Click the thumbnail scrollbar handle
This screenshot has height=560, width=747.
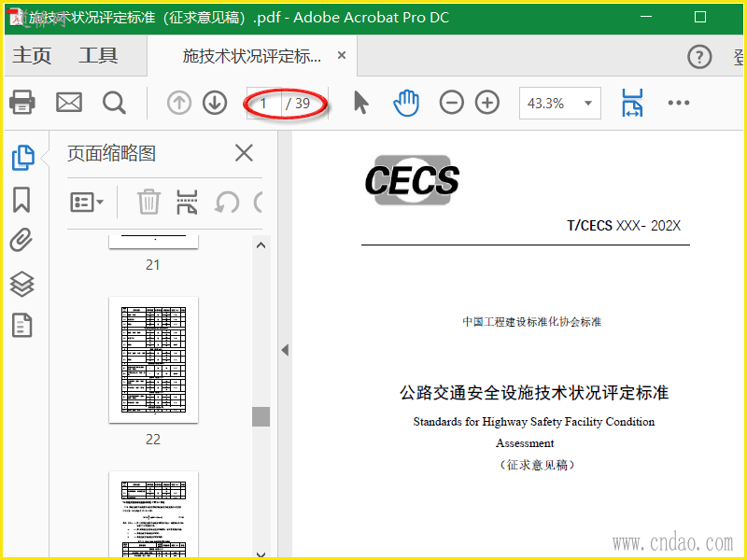[261, 416]
